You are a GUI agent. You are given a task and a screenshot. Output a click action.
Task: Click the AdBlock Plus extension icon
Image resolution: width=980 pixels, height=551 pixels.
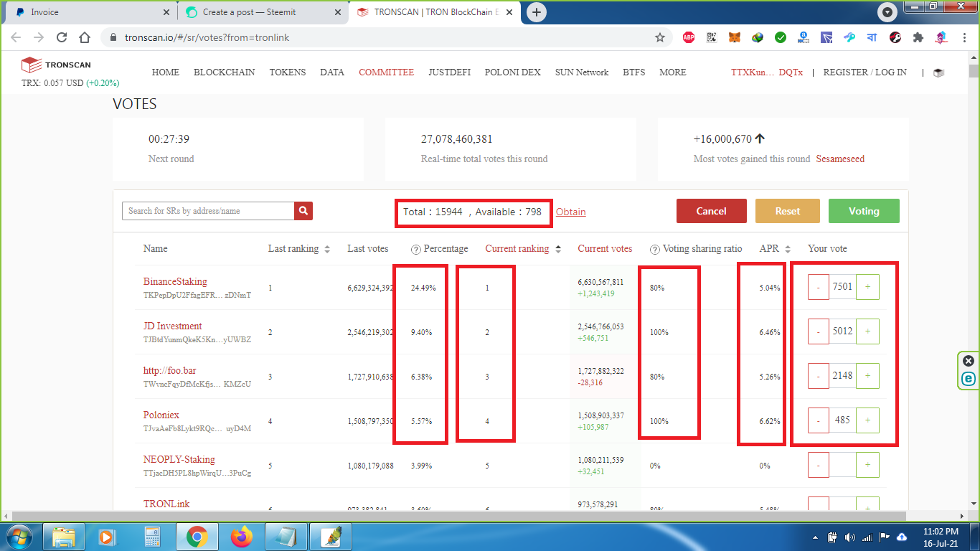pos(688,37)
